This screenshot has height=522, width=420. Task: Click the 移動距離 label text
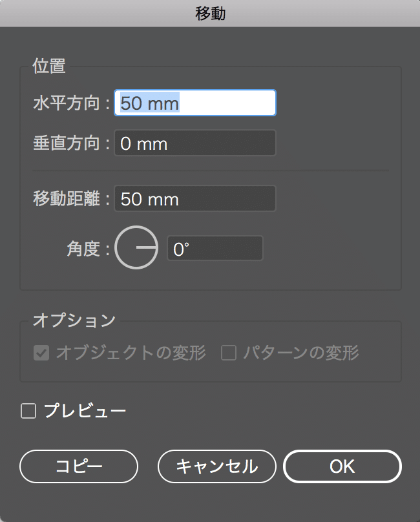(x=67, y=199)
